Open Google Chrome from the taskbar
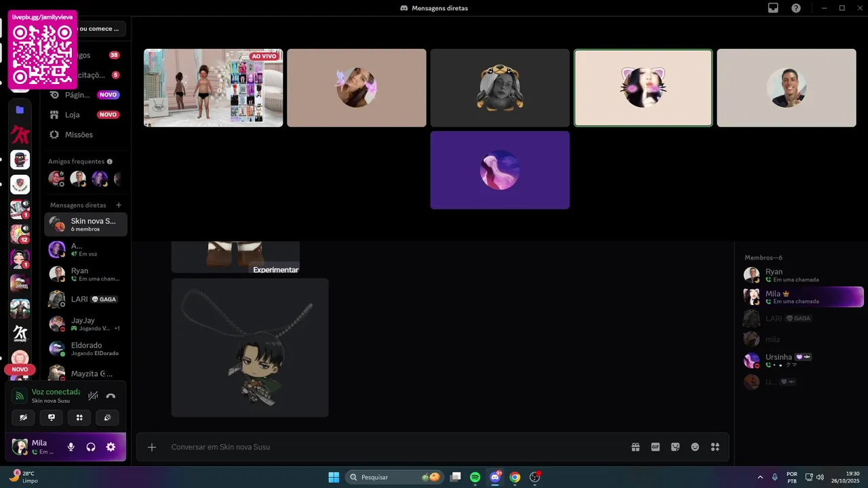This screenshot has width=868, height=488. [x=515, y=477]
